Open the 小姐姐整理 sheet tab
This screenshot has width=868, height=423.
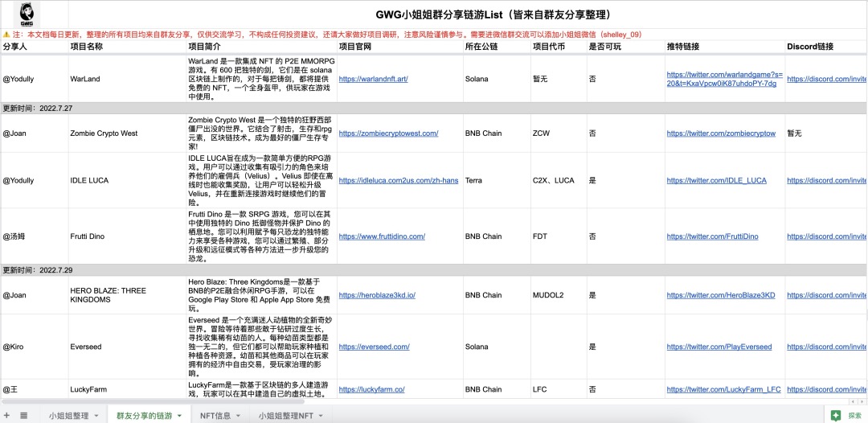click(x=68, y=415)
